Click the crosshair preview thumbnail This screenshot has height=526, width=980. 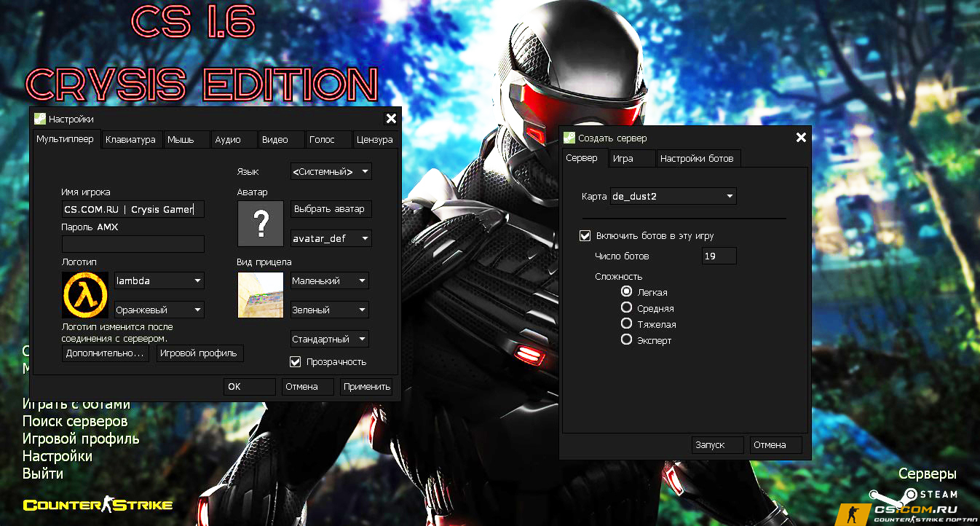tap(260, 295)
